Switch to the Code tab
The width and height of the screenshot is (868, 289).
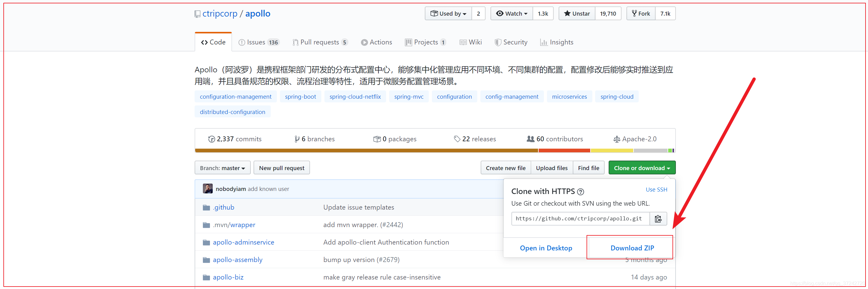[213, 42]
